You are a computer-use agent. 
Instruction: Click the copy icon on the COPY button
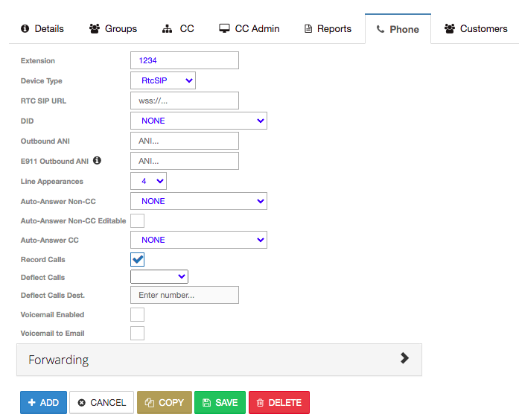coord(150,402)
